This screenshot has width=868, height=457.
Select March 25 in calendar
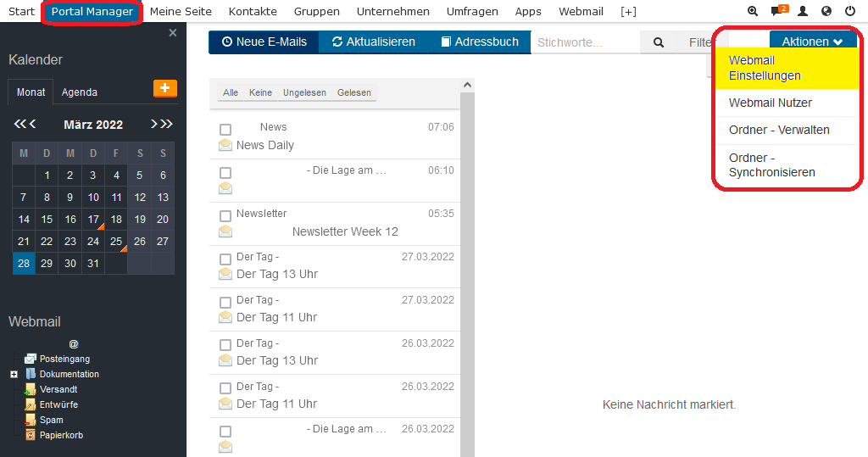pyautogui.click(x=116, y=242)
